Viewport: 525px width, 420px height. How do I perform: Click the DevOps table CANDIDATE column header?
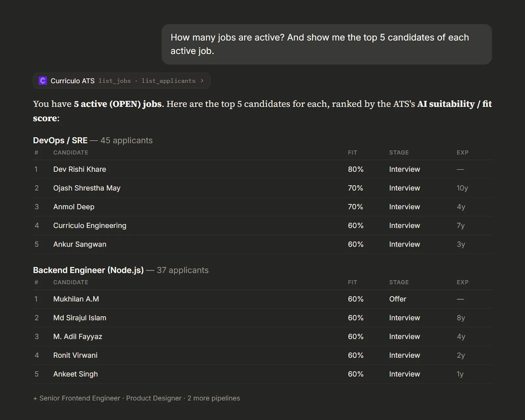71,153
